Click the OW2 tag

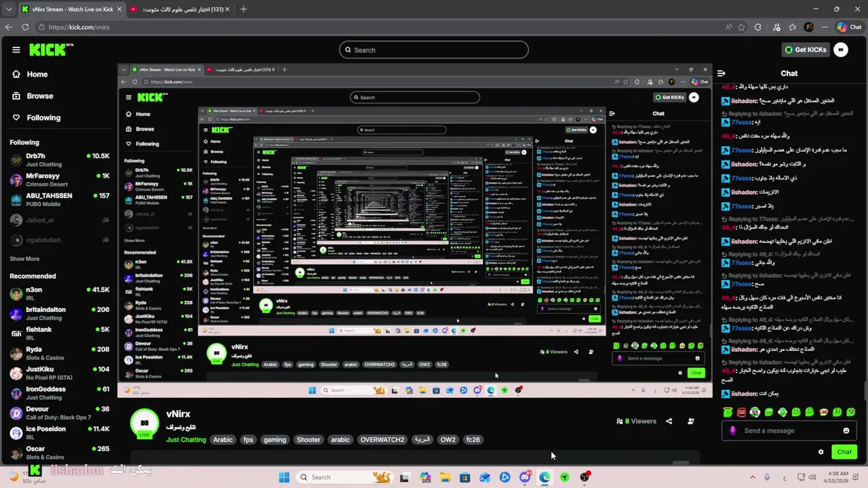tap(448, 440)
